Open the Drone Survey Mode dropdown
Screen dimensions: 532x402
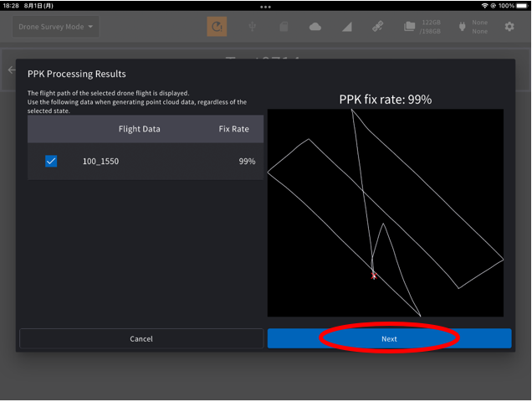[56, 27]
